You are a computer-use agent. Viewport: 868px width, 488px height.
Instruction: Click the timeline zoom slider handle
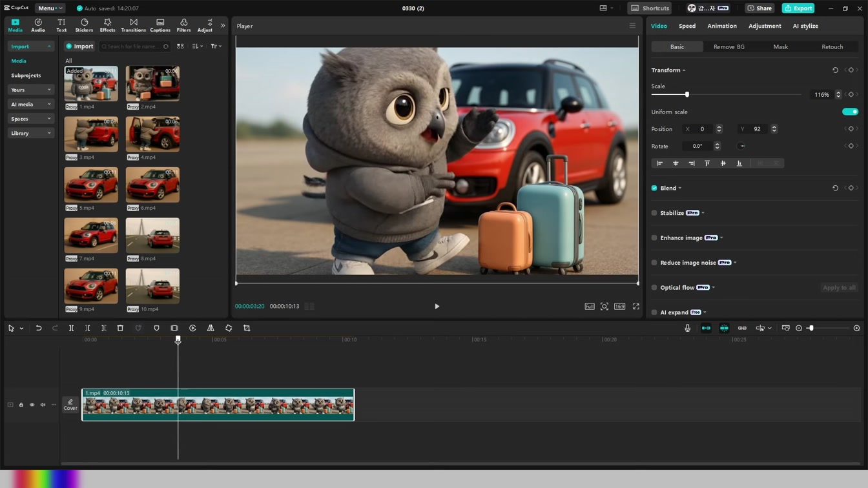pos(811,328)
